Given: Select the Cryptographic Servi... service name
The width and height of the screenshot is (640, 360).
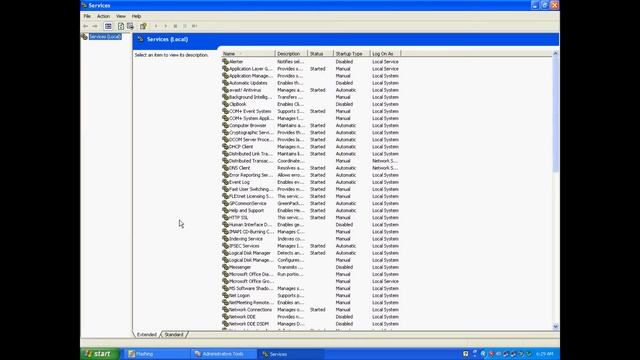Looking at the screenshot, I should 251,132.
